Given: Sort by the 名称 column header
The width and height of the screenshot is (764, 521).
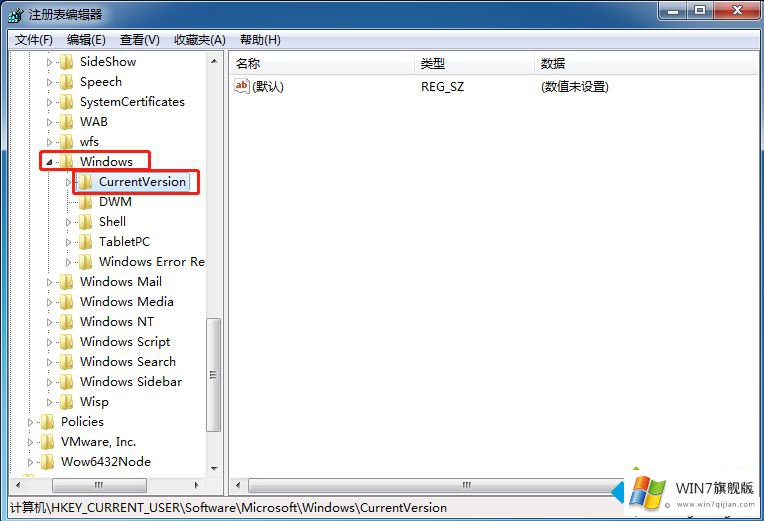Looking at the screenshot, I should (x=323, y=63).
